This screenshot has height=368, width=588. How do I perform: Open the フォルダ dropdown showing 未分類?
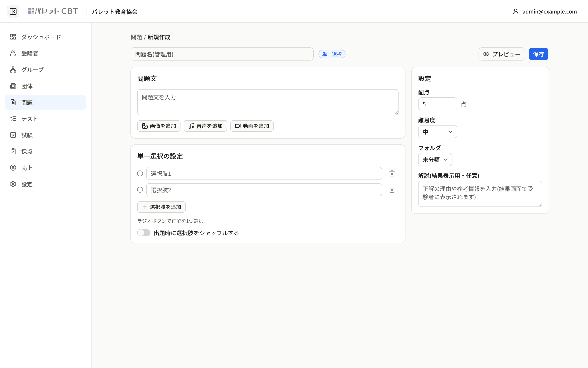[x=435, y=159]
